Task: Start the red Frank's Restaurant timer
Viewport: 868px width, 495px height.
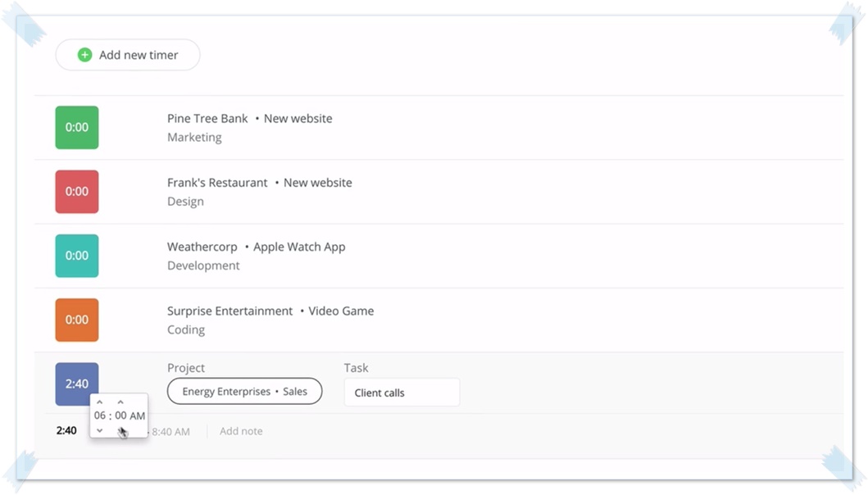Action: coord(77,192)
